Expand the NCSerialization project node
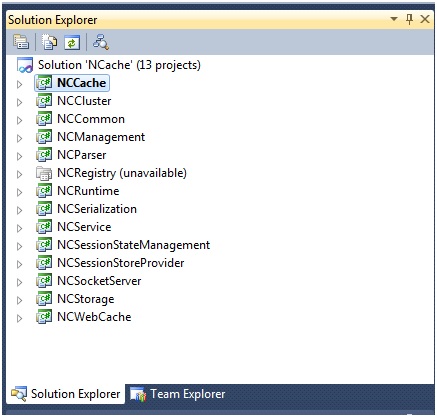 19,210
